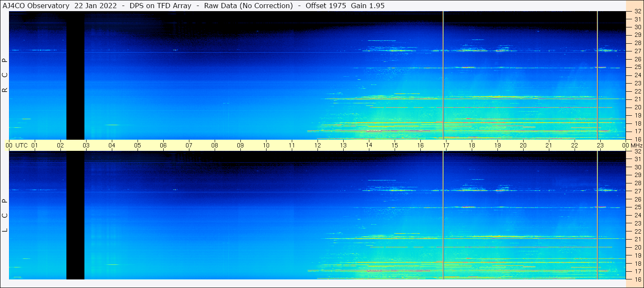Click the MHz unit label on time axis
The width and height of the screenshot is (644, 288).
coord(636,145)
